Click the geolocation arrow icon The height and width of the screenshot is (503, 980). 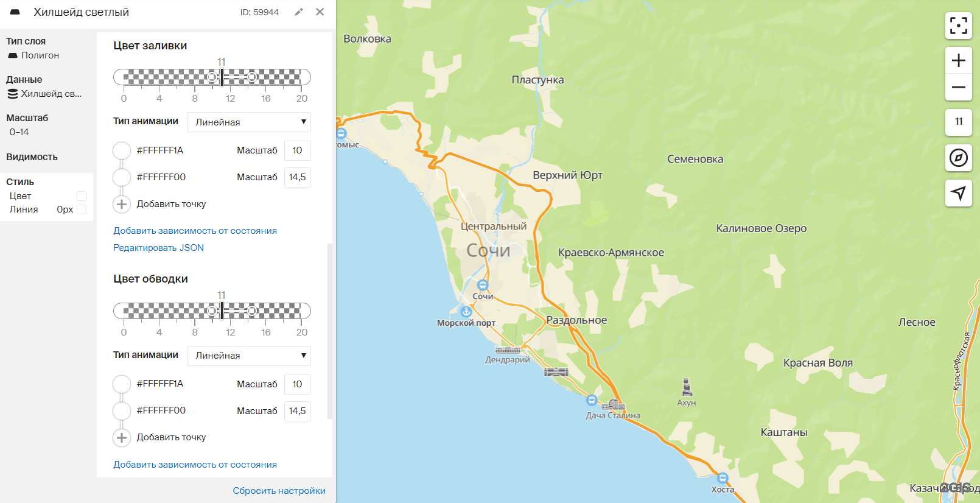point(958,193)
